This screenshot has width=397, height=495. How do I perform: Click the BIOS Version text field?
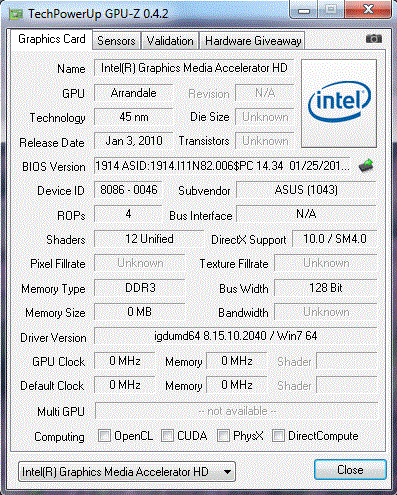coord(222,166)
